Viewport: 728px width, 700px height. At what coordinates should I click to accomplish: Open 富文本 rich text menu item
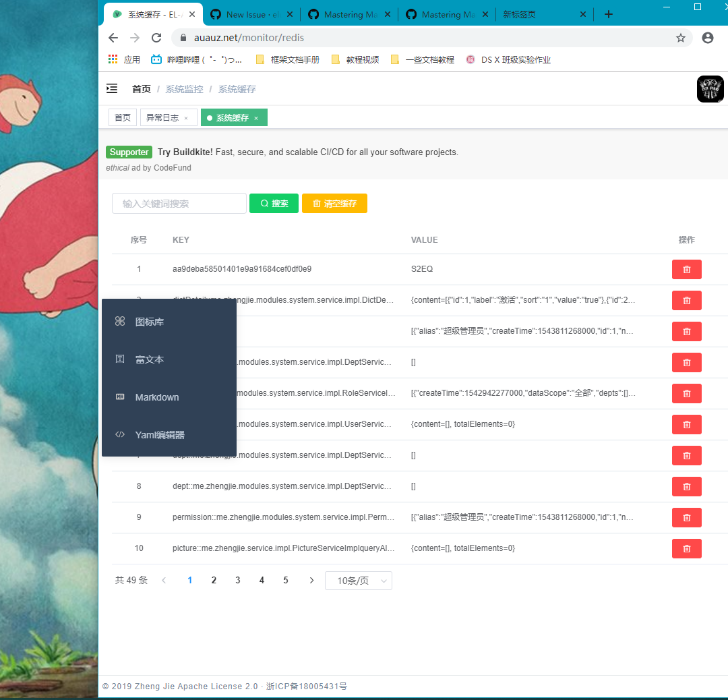point(169,359)
